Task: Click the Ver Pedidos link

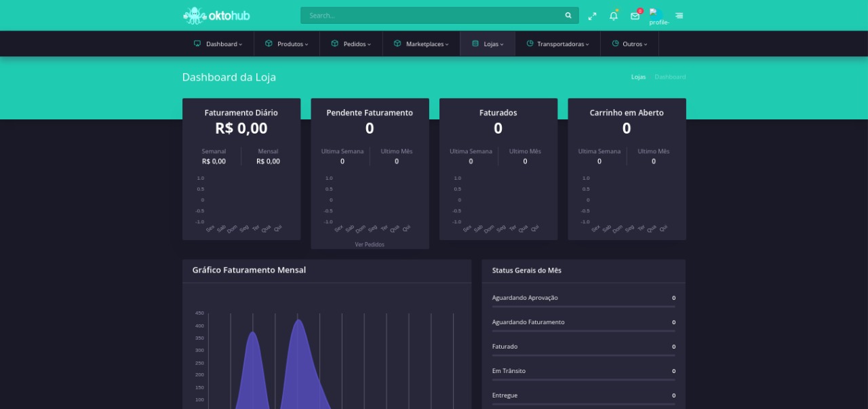Action: pos(370,244)
